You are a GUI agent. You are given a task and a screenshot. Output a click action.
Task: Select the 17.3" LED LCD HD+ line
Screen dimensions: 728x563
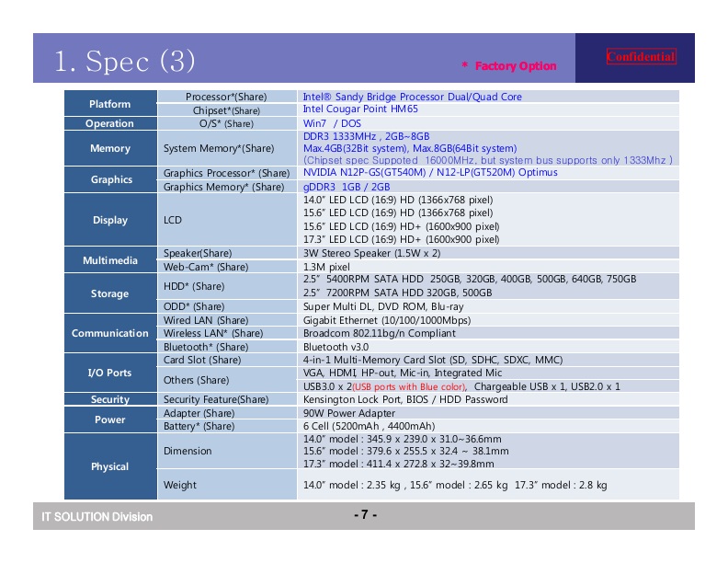point(402,240)
